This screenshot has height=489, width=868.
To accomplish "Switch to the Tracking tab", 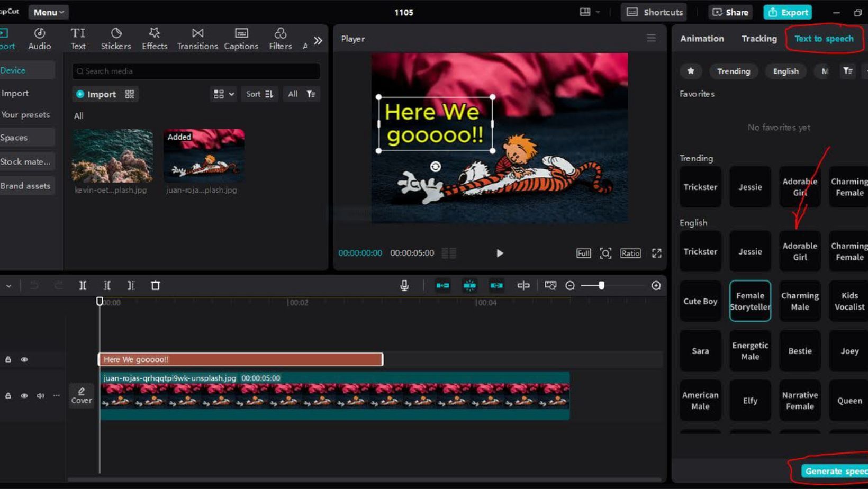I will (x=759, y=39).
